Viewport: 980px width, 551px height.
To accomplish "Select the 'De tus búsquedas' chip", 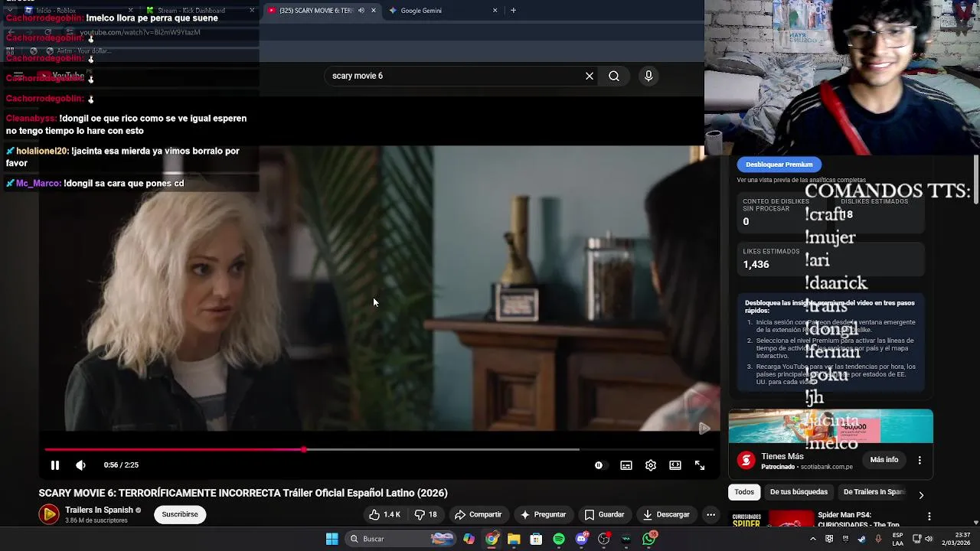I will pyautogui.click(x=799, y=492).
